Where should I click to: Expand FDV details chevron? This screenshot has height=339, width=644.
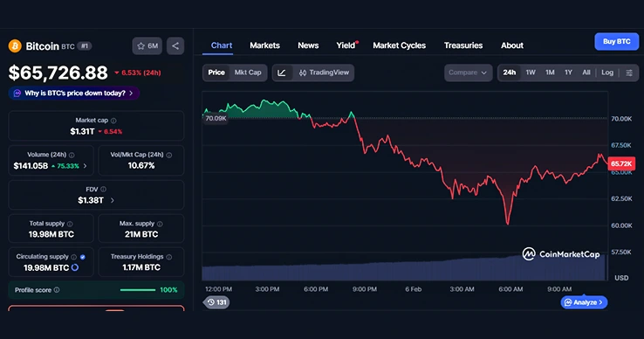pos(112,200)
